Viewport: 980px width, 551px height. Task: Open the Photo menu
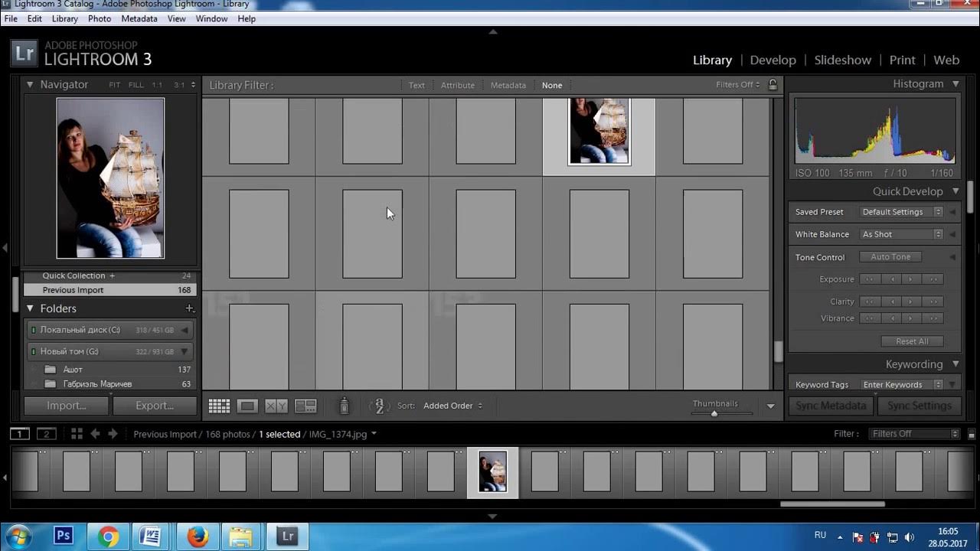(x=100, y=18)
